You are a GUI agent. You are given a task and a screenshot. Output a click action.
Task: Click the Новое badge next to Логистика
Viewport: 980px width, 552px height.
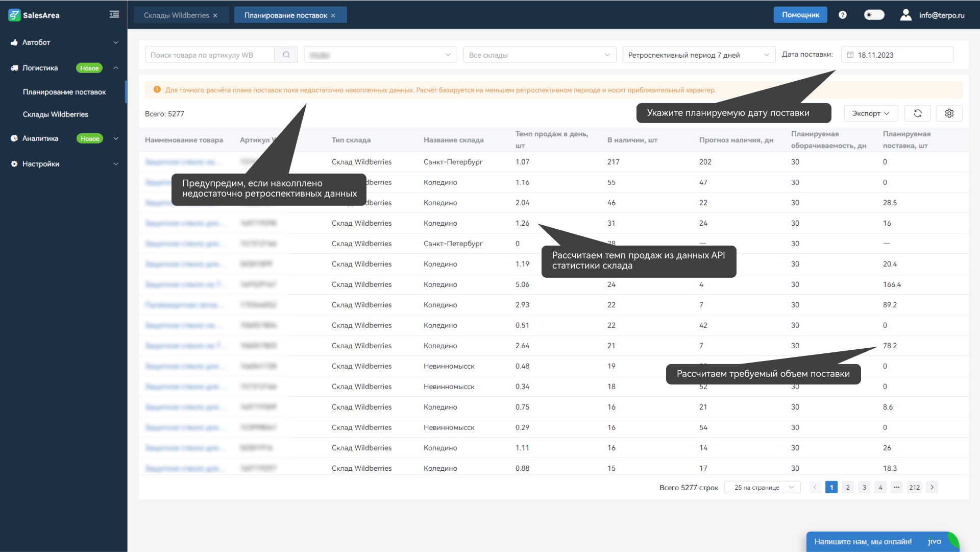pyautogui.click(x=89, y=68)
